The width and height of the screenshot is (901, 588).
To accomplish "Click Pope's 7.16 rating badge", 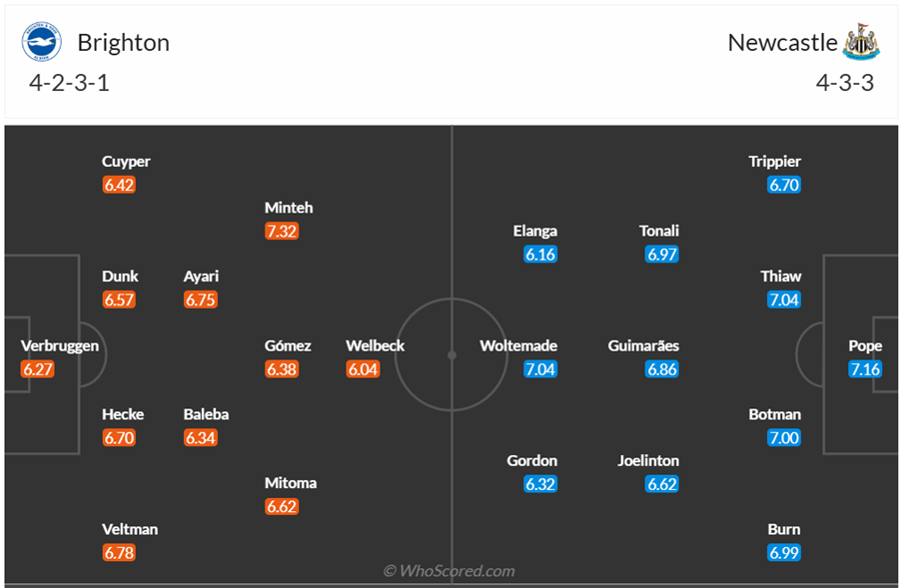I will 865,369.
